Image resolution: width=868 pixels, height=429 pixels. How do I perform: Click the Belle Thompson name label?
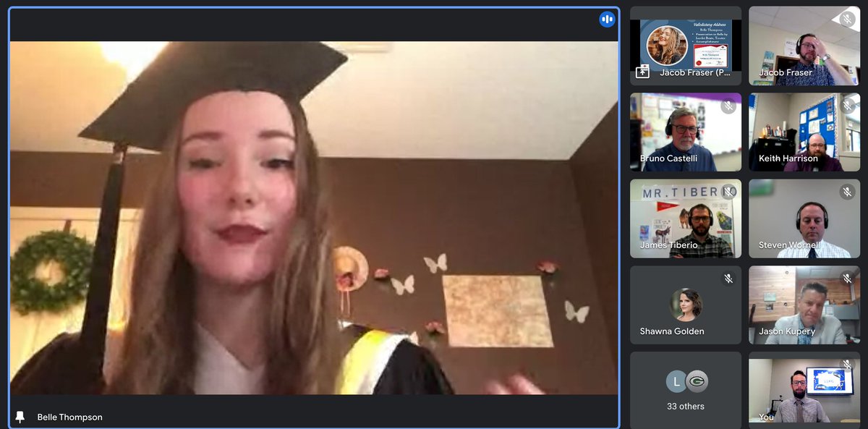[x=69, y=417]
